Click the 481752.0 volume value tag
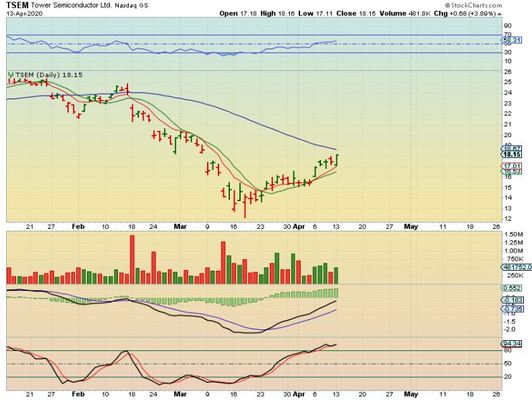The width and height of the screenshot is (532, 403). click(516, 267)
